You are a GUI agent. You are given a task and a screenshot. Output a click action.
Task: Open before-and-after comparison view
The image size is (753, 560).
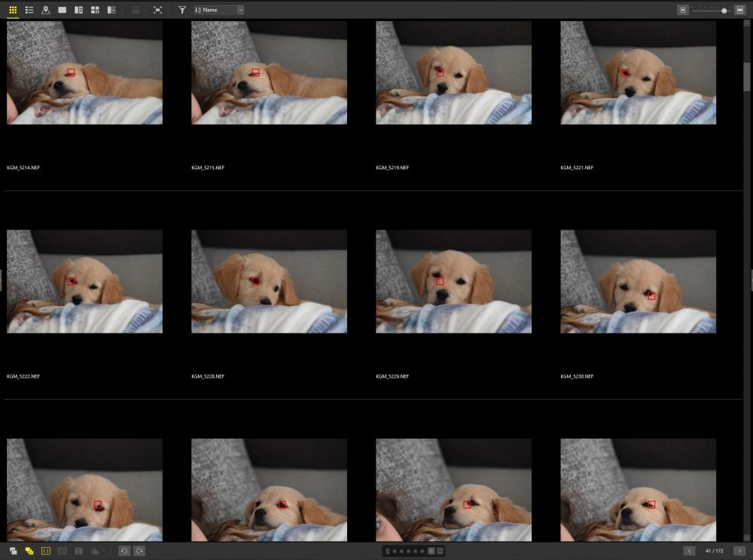click(x=111, y=10)
